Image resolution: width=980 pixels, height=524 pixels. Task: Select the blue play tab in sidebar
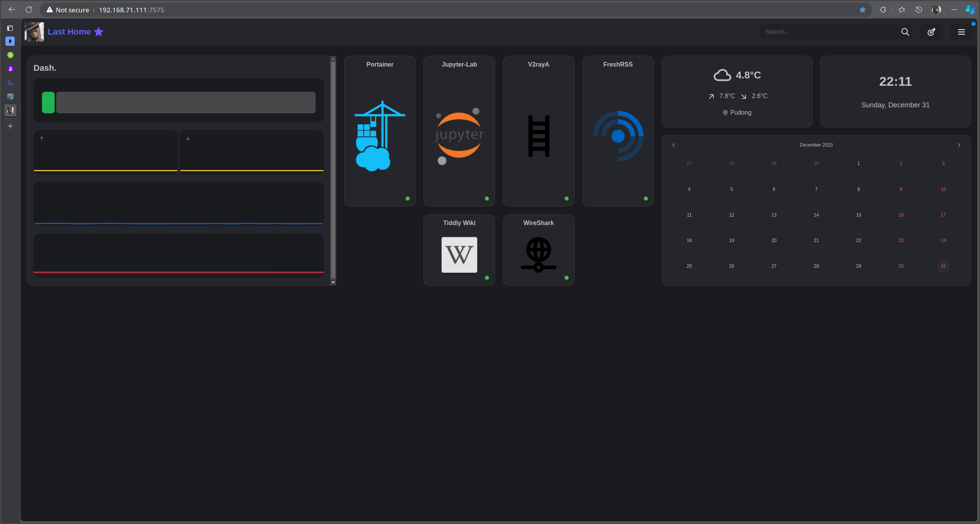(x=10, y=41)
